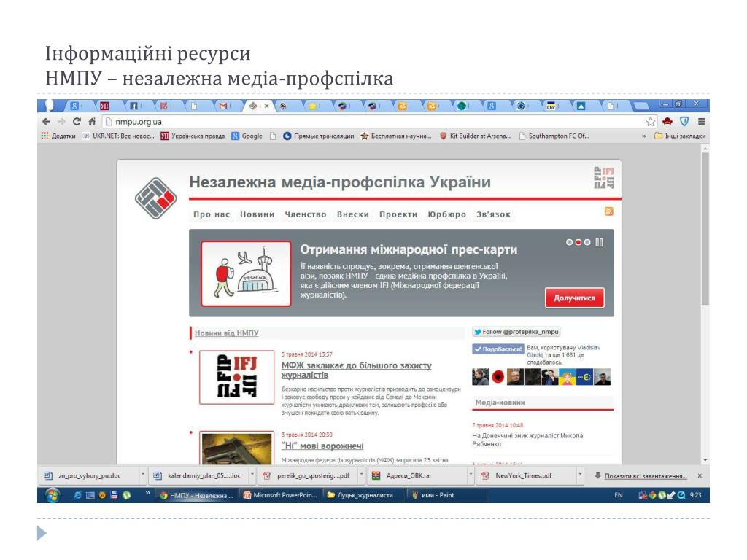Open the Новини від НМПУ heading link

click(x=226, y=332)
